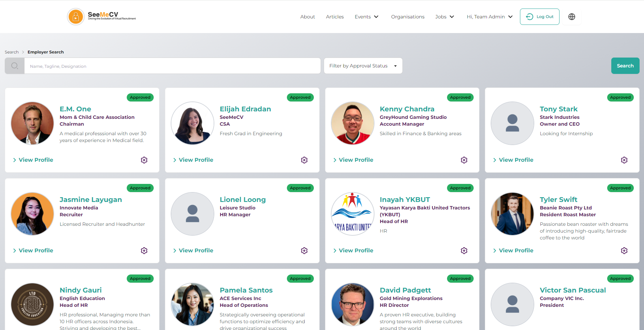Viewport: 644px width, 330px height.
Task: Click the Approved badge on Lionel Loong card
Action: tap(300, 188)
